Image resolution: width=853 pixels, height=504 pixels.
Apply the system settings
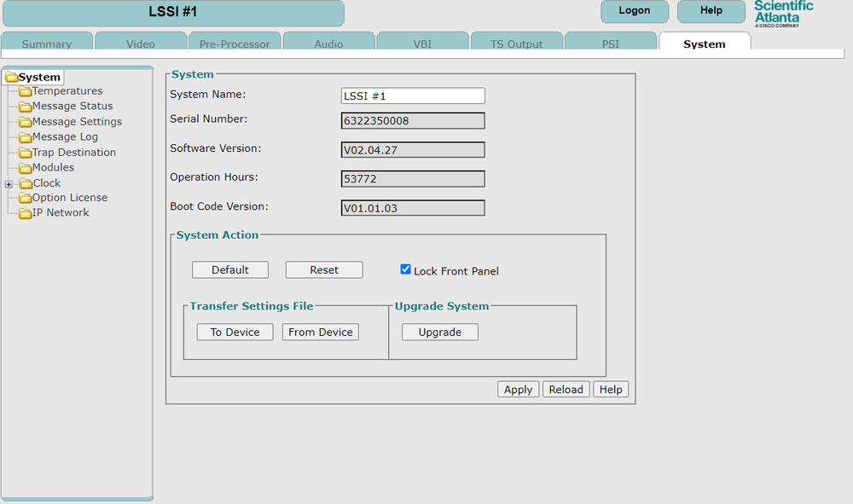click(518, 389)
